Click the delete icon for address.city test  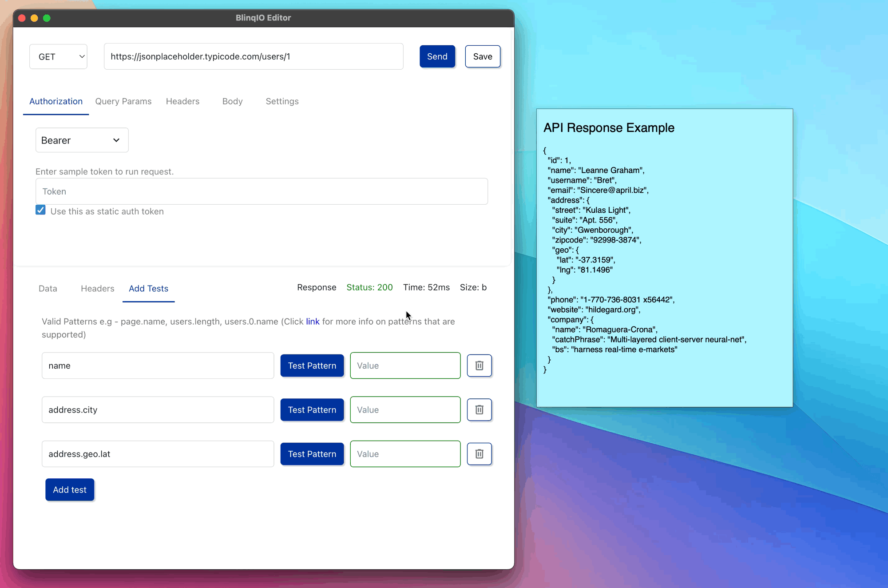coord(479,409)
